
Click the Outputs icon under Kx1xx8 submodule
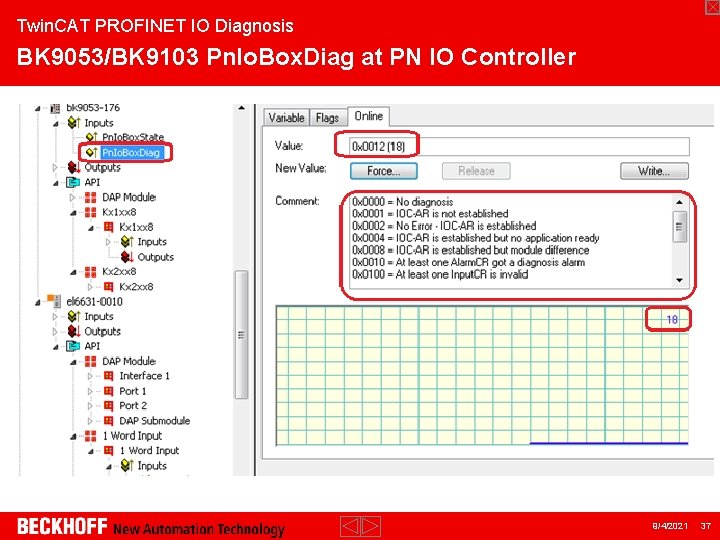[x=127, y=257]
